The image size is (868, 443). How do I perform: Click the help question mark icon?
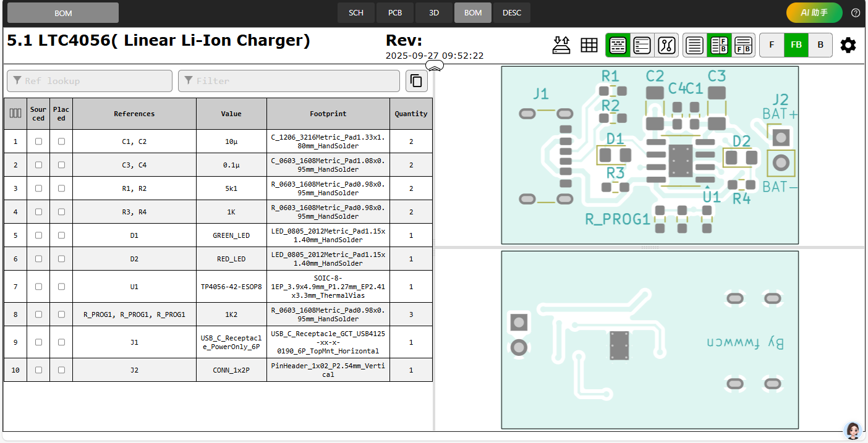(x=856, y=13)
